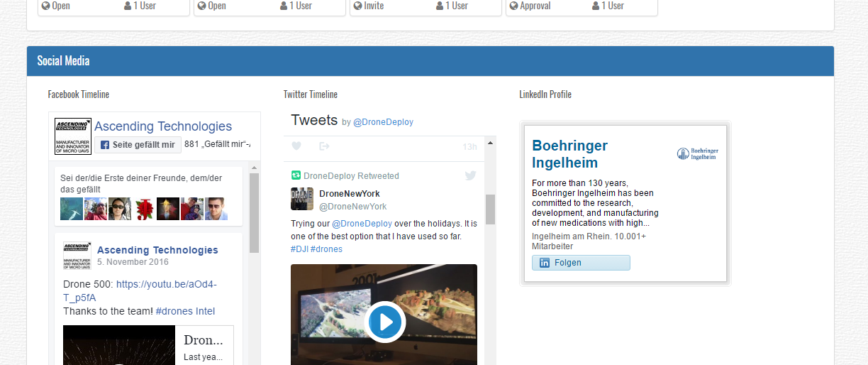
Task: Open the 13h tweet timestamp
Action: 469,147
